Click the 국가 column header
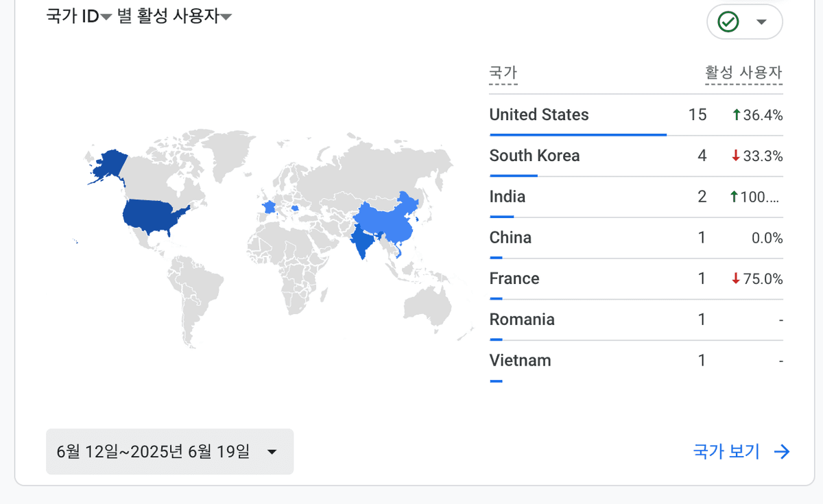 pos(503,73)
